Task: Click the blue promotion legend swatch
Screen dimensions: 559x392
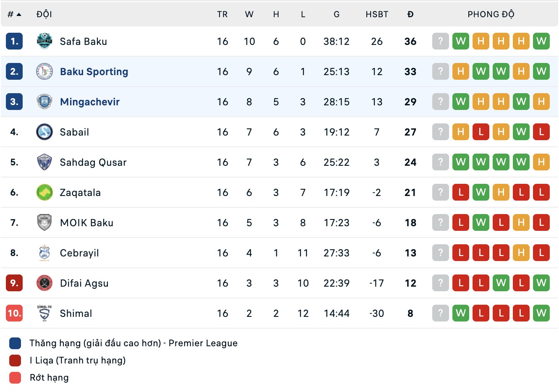Action: click(x=15, y=343)
